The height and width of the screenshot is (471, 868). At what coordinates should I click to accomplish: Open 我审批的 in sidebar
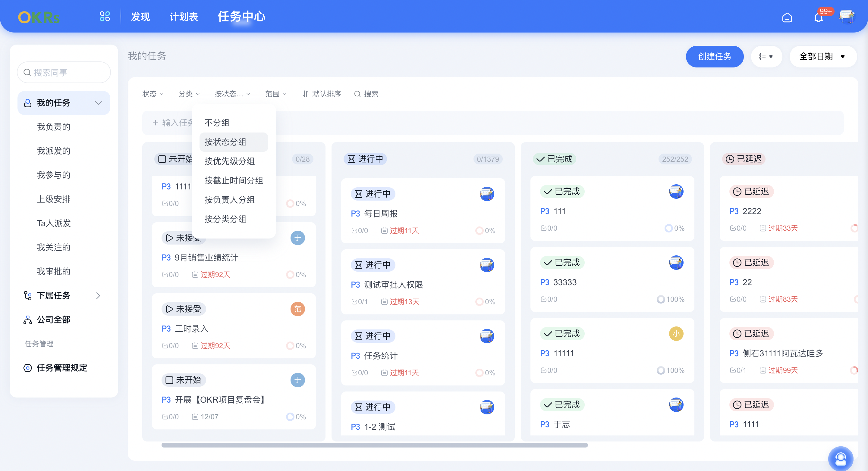point(54,272)
